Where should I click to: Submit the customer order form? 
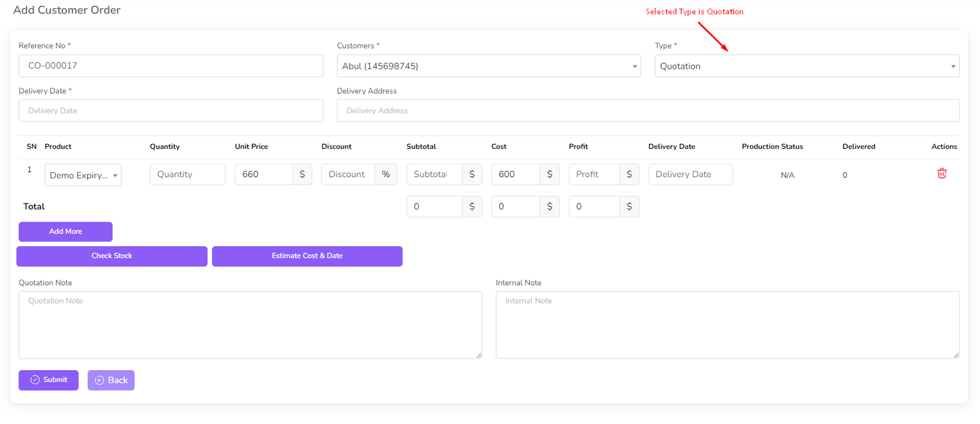48,380
